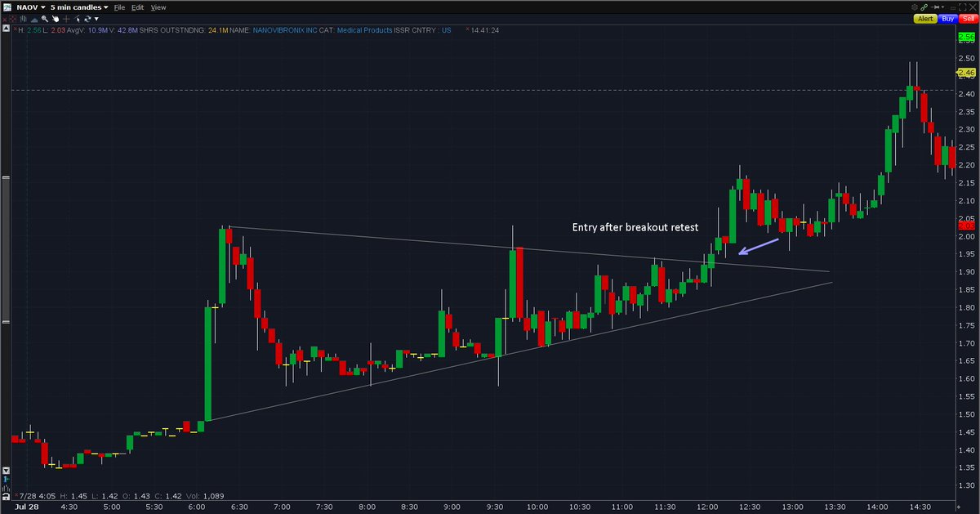980x514 pixels.
Task: Expand the toolbar overflow dropdown arrow
Action: click(x=96, y=19)
